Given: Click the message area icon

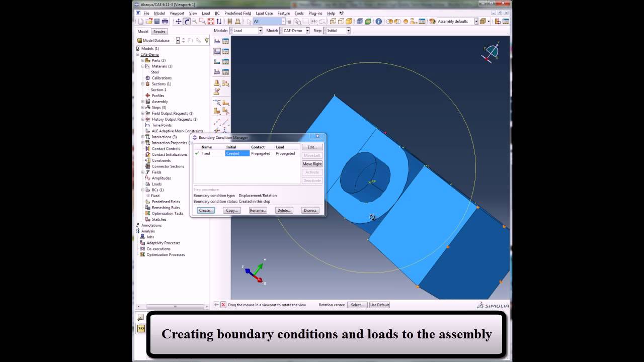Looking at the screenshot, I should pyautogui.click(x=141, y=317).
